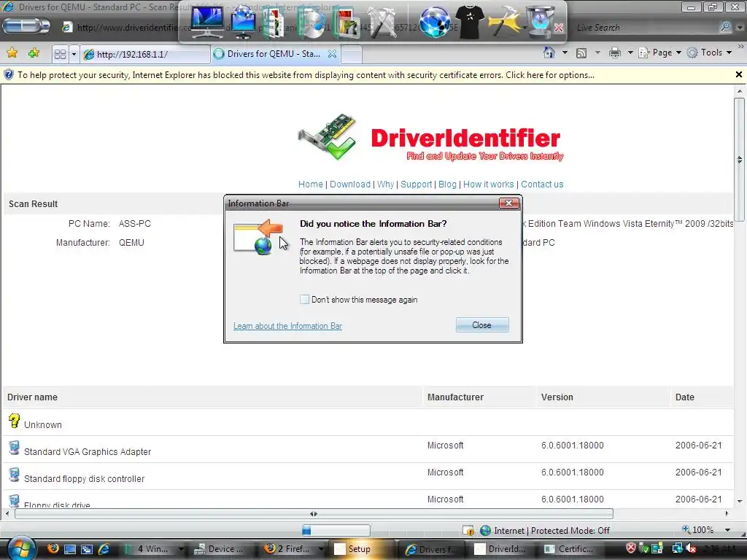Click the Home icon in command bar
The width and height of the screenshot is (747, 560).
coord(549,52)
